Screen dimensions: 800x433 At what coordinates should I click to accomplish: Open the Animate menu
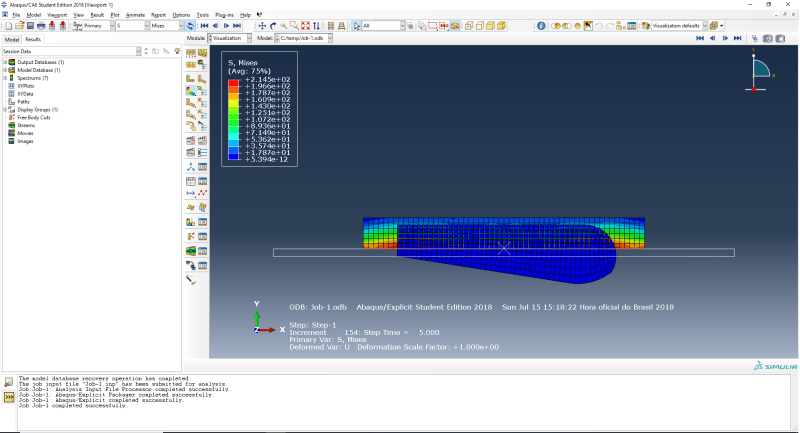[x=135, y=15]
